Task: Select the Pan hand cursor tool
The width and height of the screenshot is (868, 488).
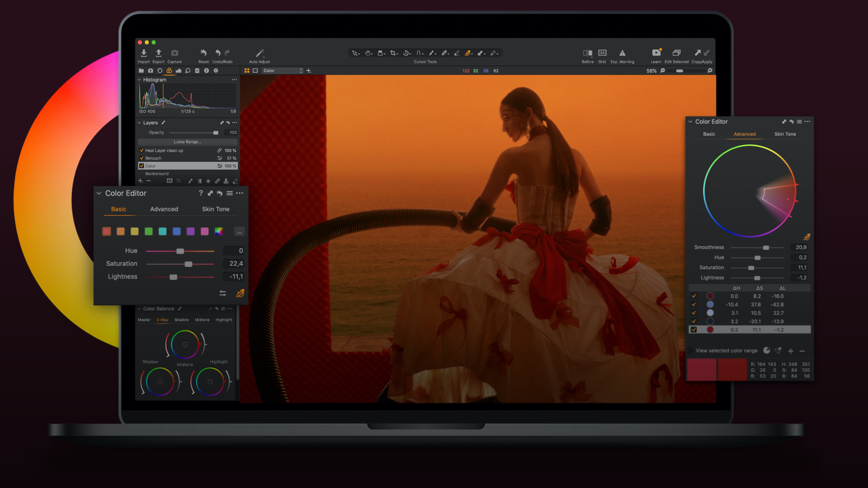Action: pyautogui.click(x=368, y=53)
